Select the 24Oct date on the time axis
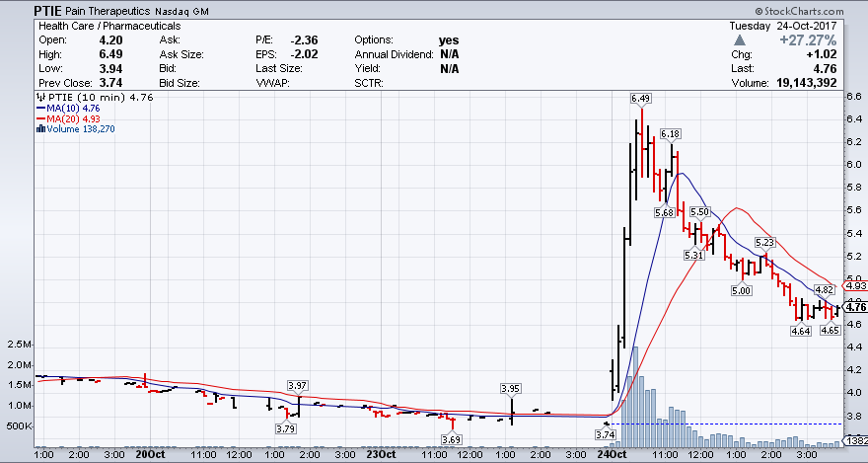868x463 pixels. pyautogui.click(x=612, y=456)
